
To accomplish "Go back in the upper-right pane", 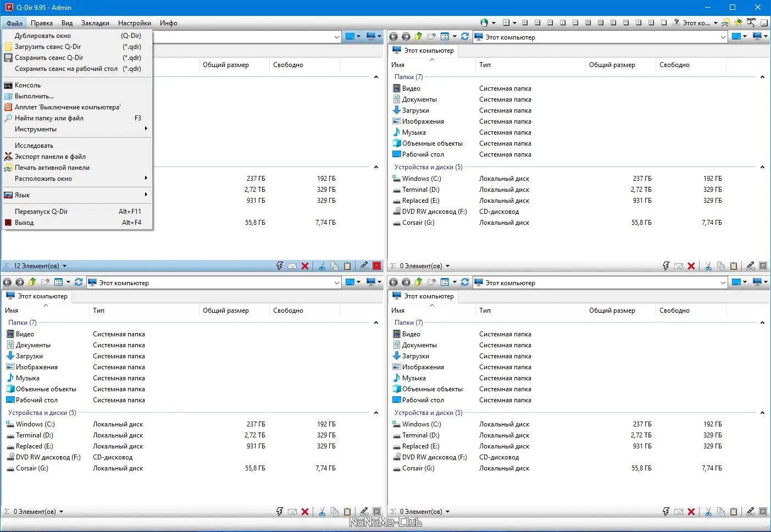I will [x=393, y=36].
